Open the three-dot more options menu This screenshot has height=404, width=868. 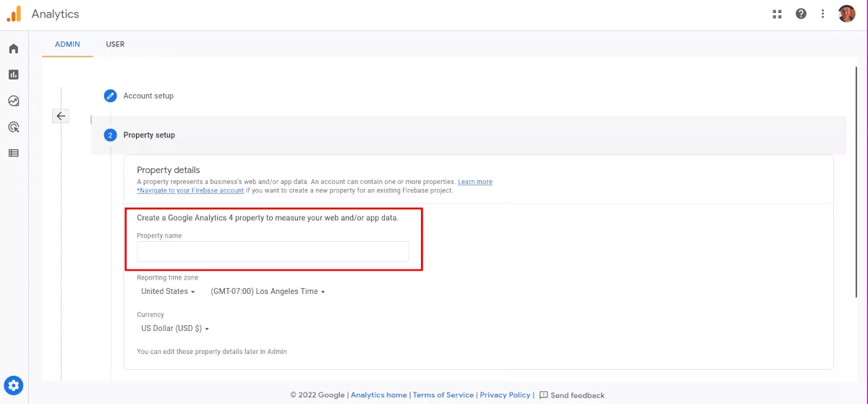(822, 14)
